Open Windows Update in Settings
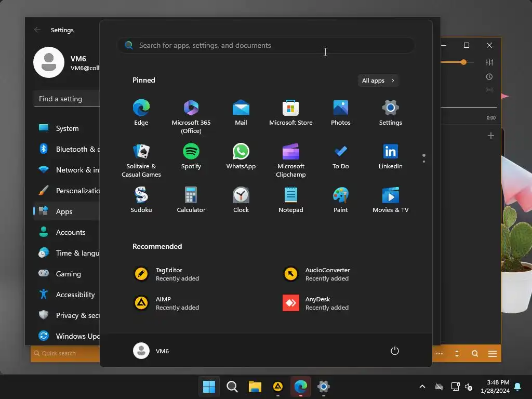Image resolution: width=532 pixels, height=399 pixels. pos(67,336)
